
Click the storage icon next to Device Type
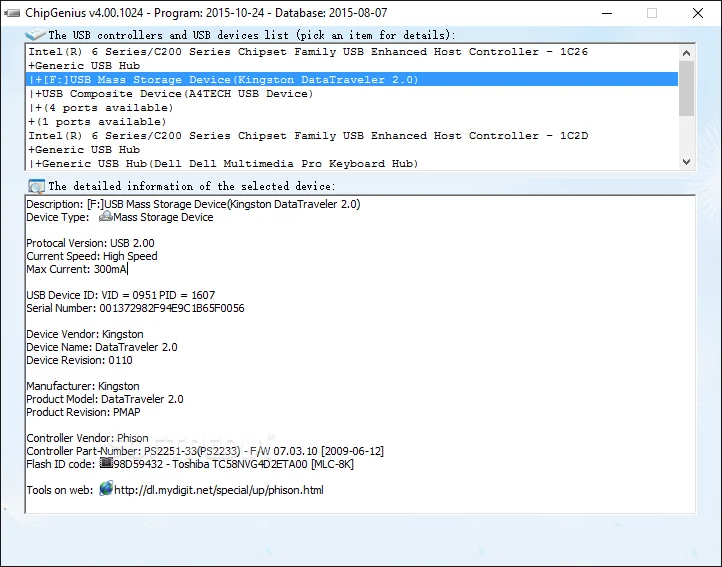point(105,216)
